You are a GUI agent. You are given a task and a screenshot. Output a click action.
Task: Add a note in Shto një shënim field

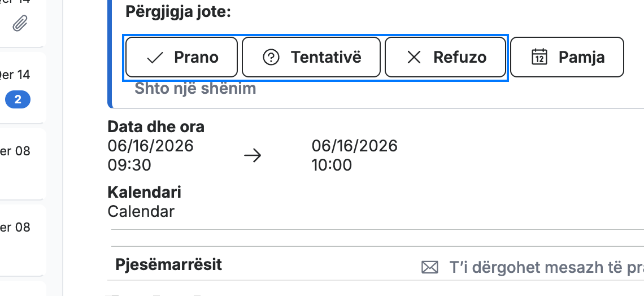[x=195, y=88]
